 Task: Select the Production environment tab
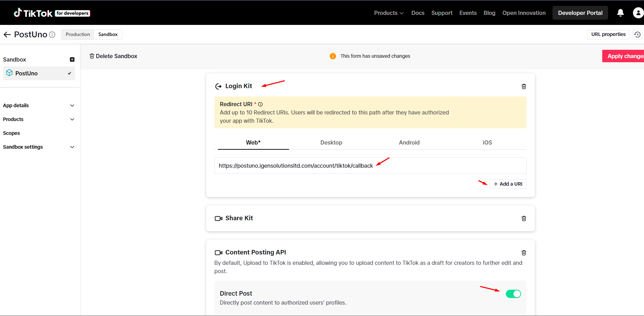78,34
